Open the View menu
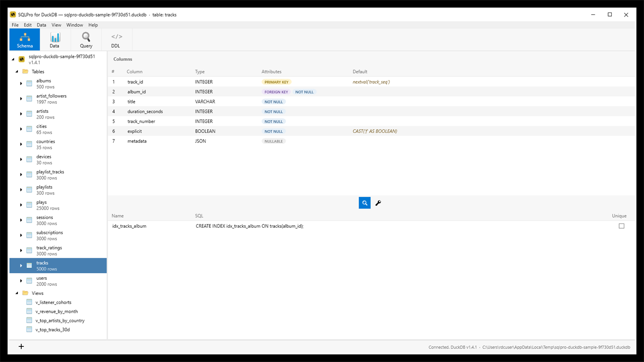Screen dimensions: 644x362 click(56, 25)
